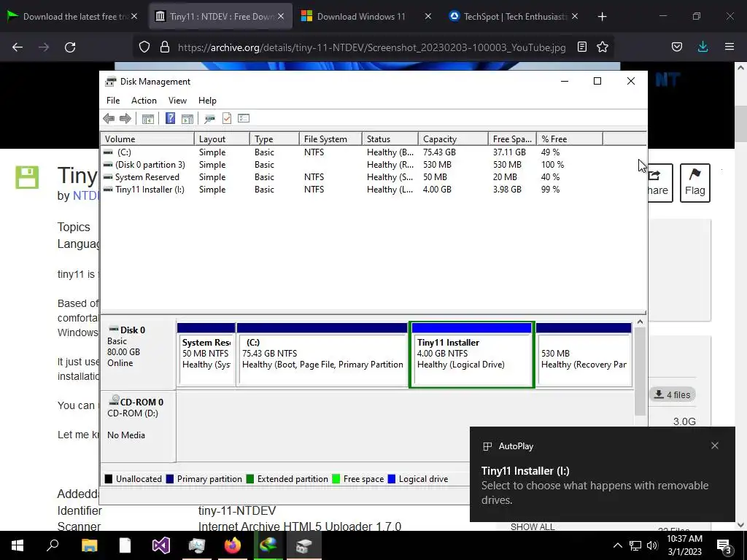The height and width of the screenshot is (560, 747).
Task: Select System Reserved 50 MB partition block
Action: [206, 355]
